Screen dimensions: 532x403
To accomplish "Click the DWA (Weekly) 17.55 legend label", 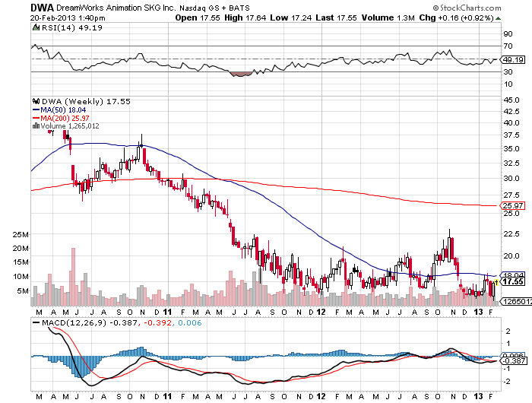I will 86,101.
